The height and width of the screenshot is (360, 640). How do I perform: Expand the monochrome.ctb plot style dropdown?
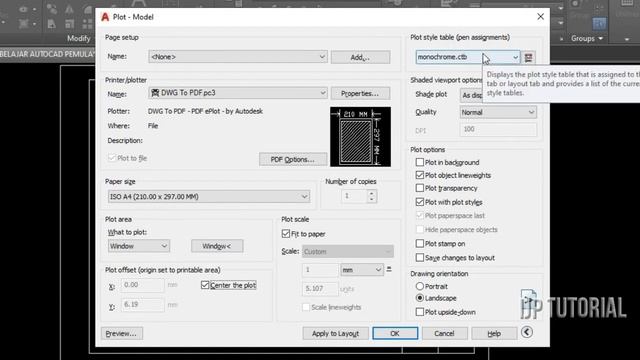(x=468, y=57)
